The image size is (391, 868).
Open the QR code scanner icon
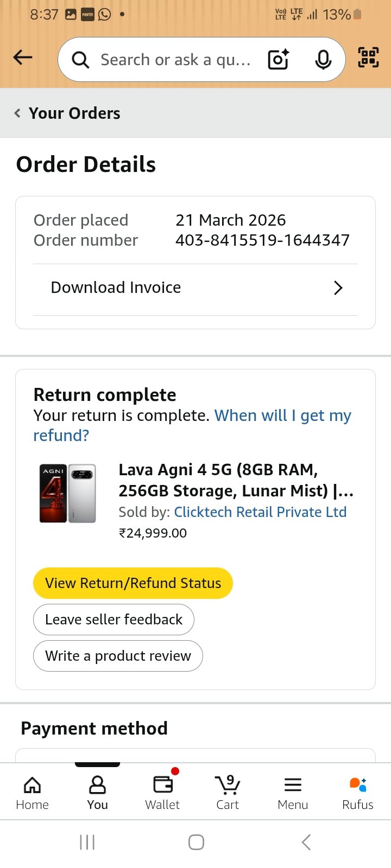pos(368,58)
